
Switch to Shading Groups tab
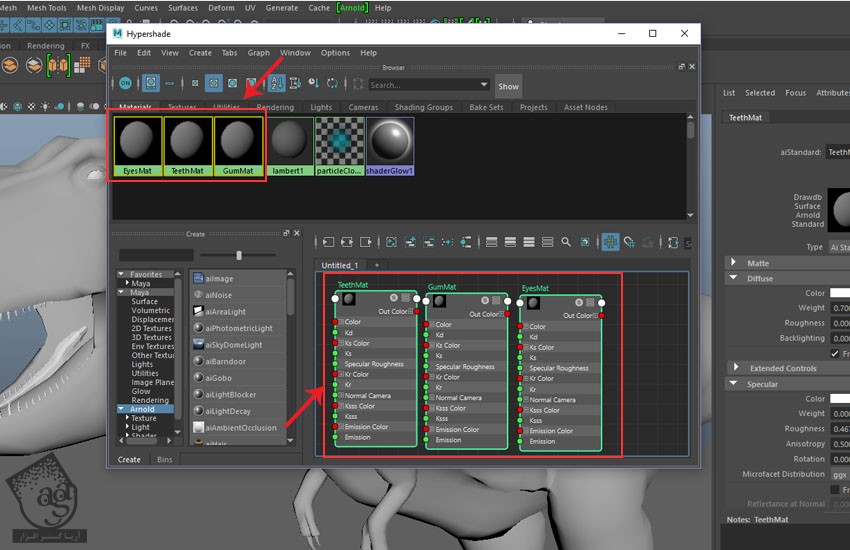click(x=423, y=107)
